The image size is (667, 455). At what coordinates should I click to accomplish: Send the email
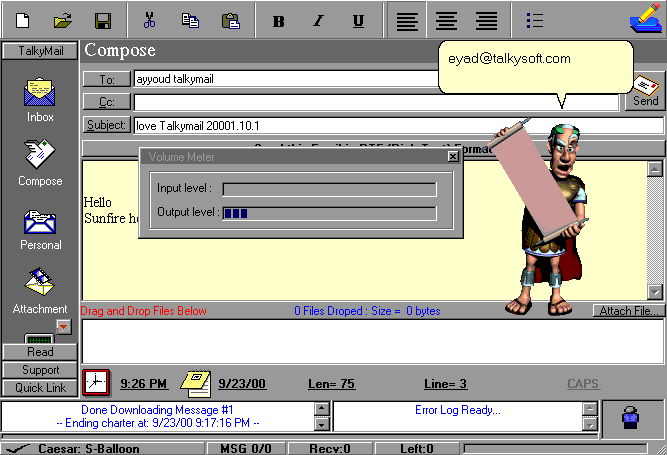point(645,91)
